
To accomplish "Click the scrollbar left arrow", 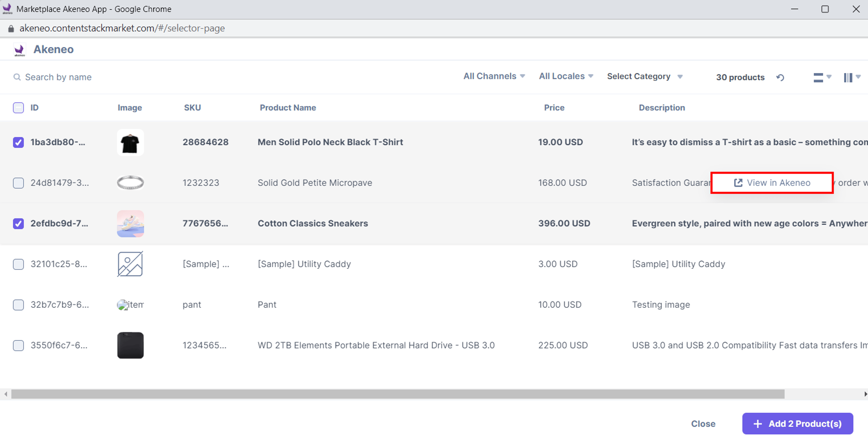I will pos(5,394).
